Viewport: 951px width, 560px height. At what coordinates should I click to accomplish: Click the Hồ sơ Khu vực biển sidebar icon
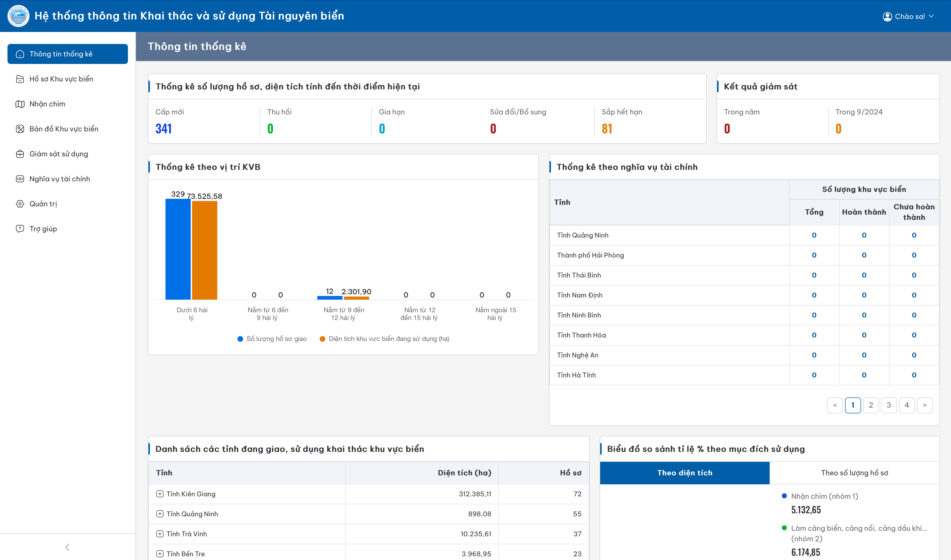(x=20, y=79)
